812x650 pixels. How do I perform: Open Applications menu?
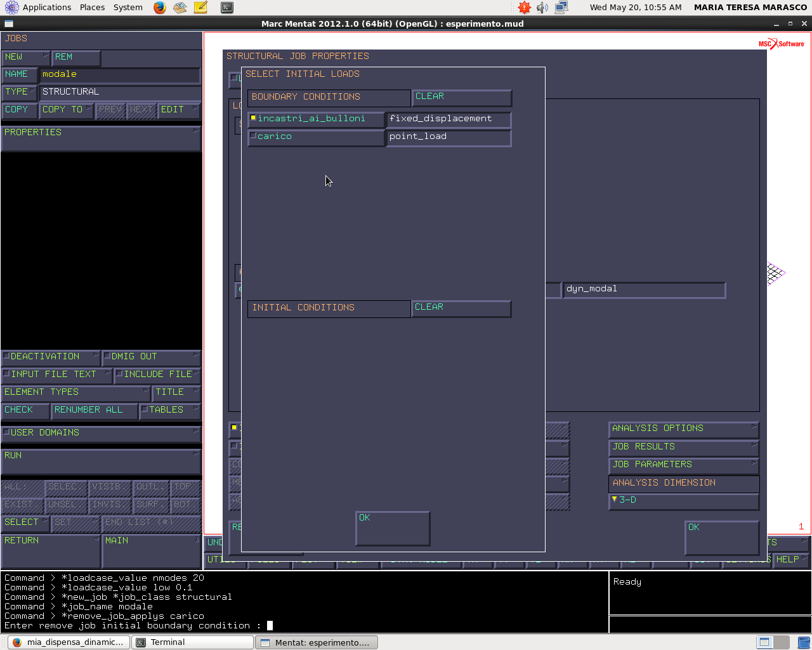47,8
